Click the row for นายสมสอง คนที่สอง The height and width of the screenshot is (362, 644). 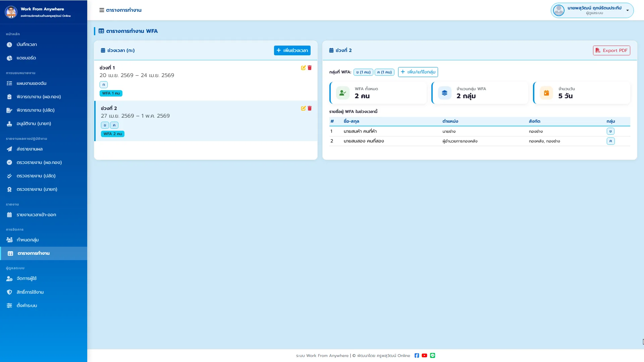(x=480, y=141)
